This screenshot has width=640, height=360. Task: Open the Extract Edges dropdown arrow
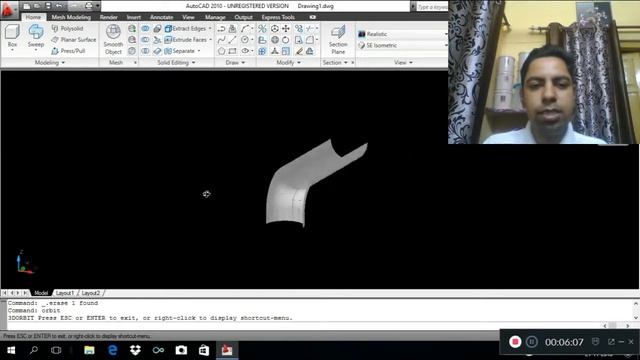[210, 29]
